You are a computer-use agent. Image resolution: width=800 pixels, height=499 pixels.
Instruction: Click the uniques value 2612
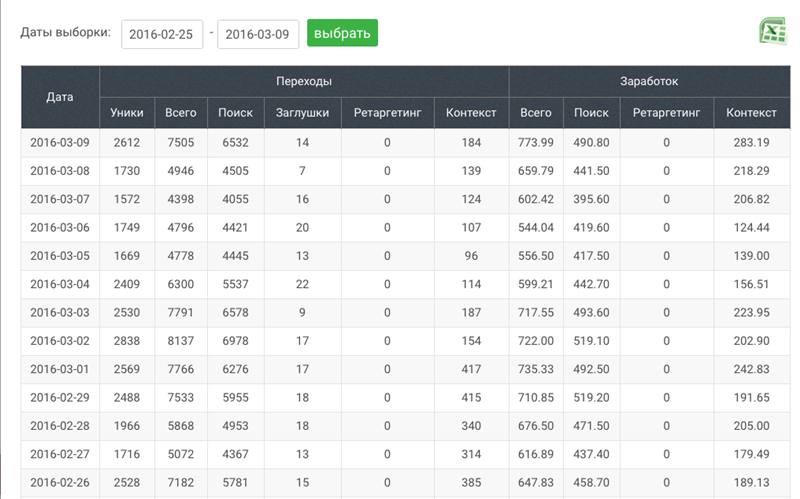point(127,142)
